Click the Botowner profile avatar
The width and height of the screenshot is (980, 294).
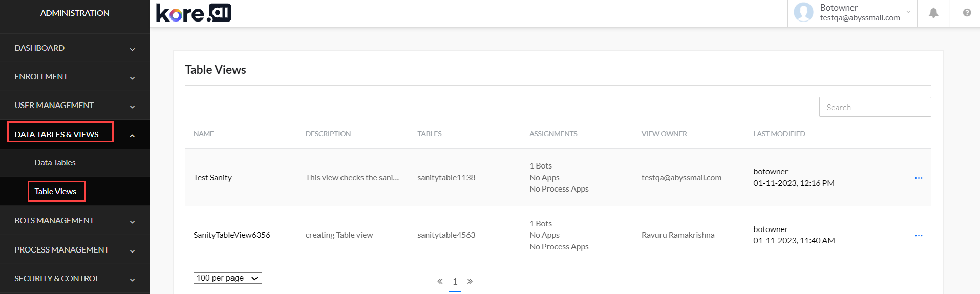click(803, 12)
